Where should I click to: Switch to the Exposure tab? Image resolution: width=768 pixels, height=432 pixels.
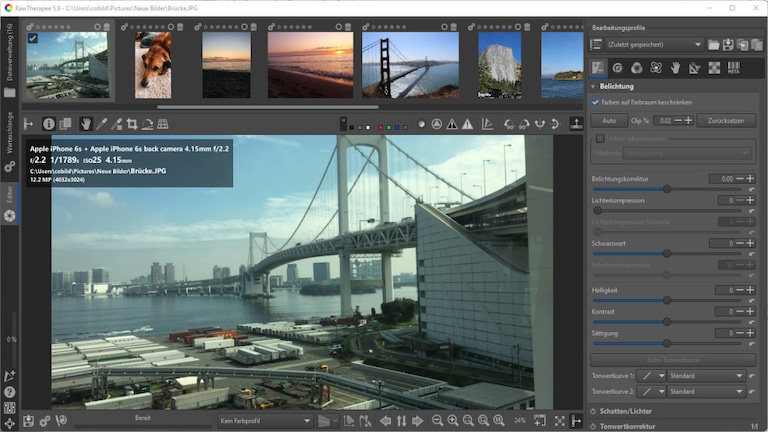(599, 68)
